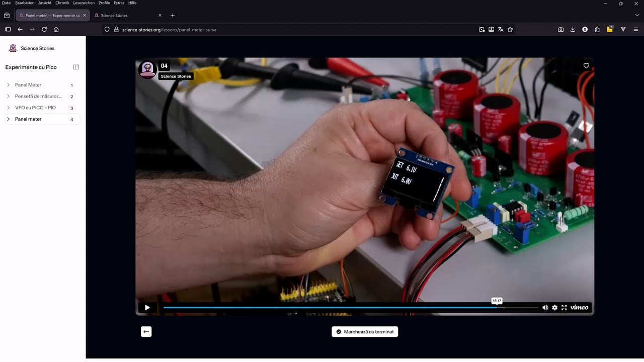Open the Vimeo logo link
Viewport: 644px width, 362px height.
579,308
